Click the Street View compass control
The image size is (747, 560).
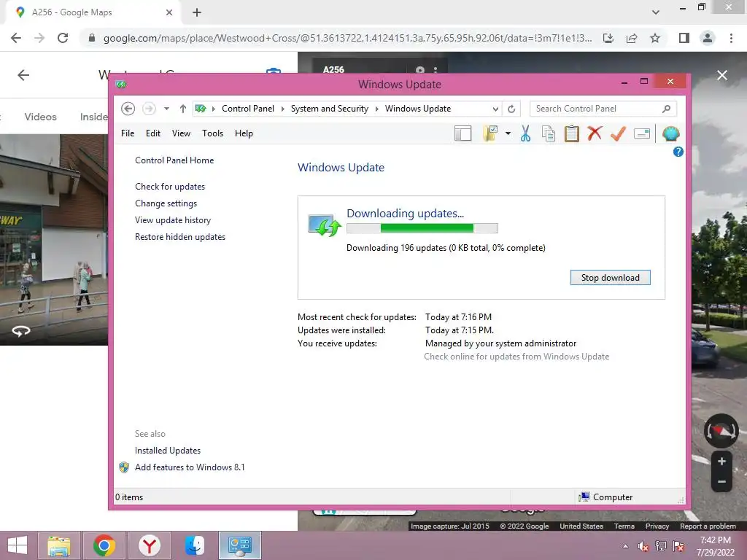[721, 431]
